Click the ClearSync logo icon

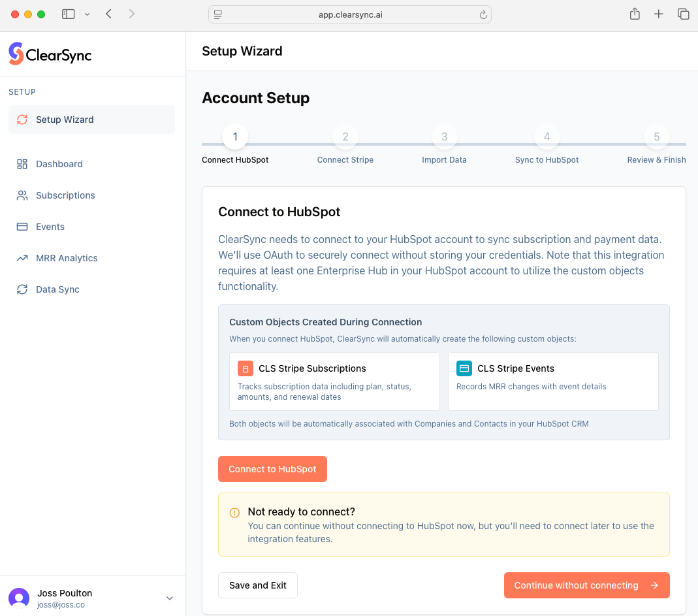point(16,54)
